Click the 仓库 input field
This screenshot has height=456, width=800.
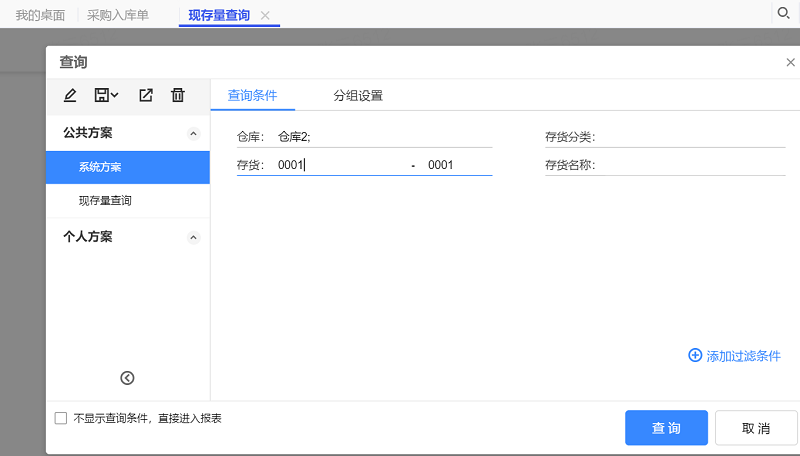pyautogui.click(x=383, y=137)
